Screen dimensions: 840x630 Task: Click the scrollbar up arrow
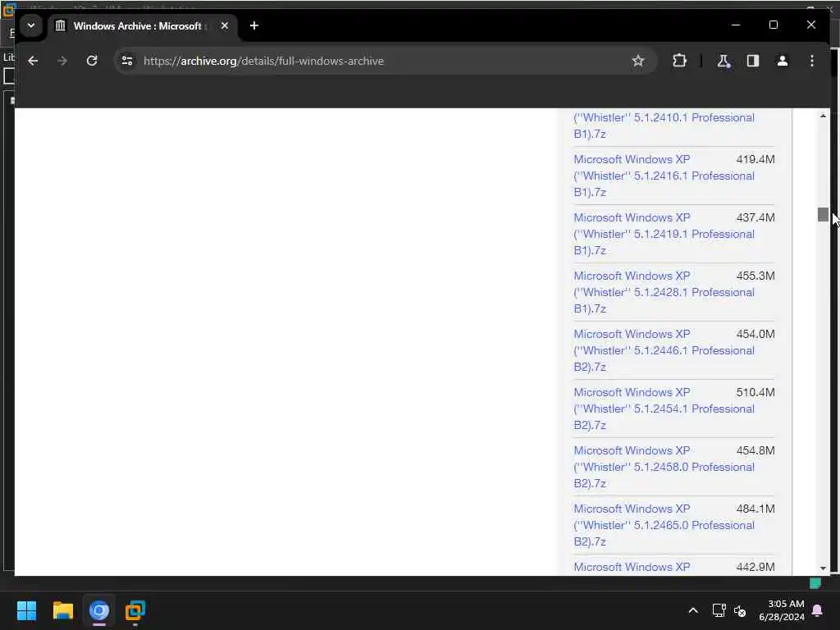pos(823,116)
